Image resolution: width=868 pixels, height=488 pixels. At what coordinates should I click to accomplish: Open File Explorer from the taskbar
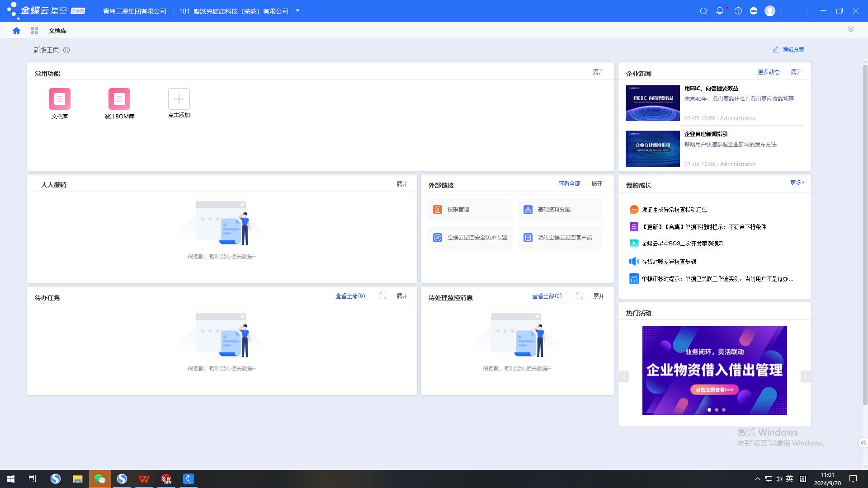click(x=78, y=479)
